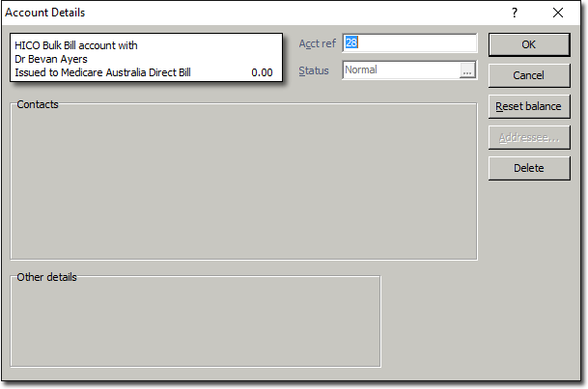Open Status picker via ellipsis button
The width and height of the screenshot is (588, 389).
[467, 70]
